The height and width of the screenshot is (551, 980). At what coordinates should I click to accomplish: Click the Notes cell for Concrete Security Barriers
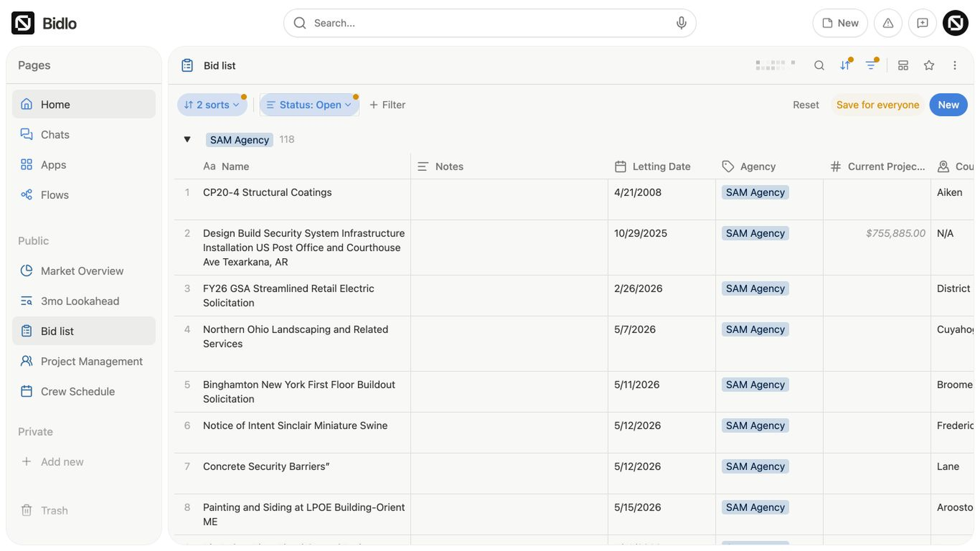(x=509, y=473)
